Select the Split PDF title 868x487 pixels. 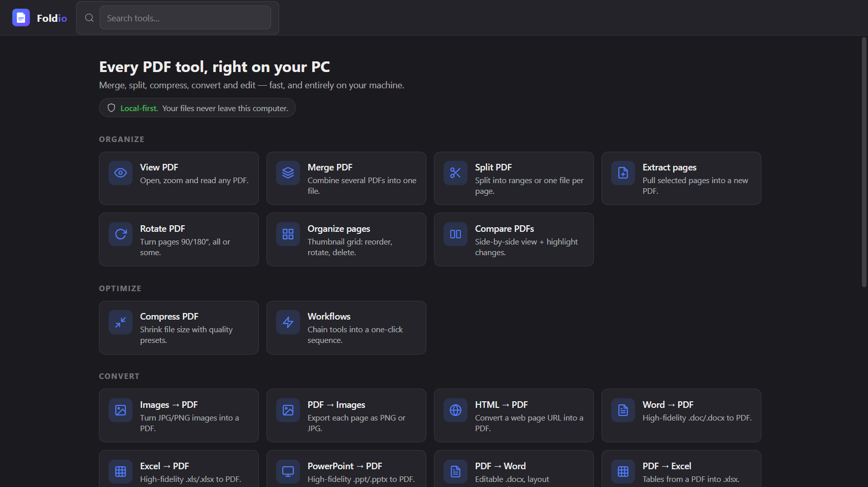(493, 167)
